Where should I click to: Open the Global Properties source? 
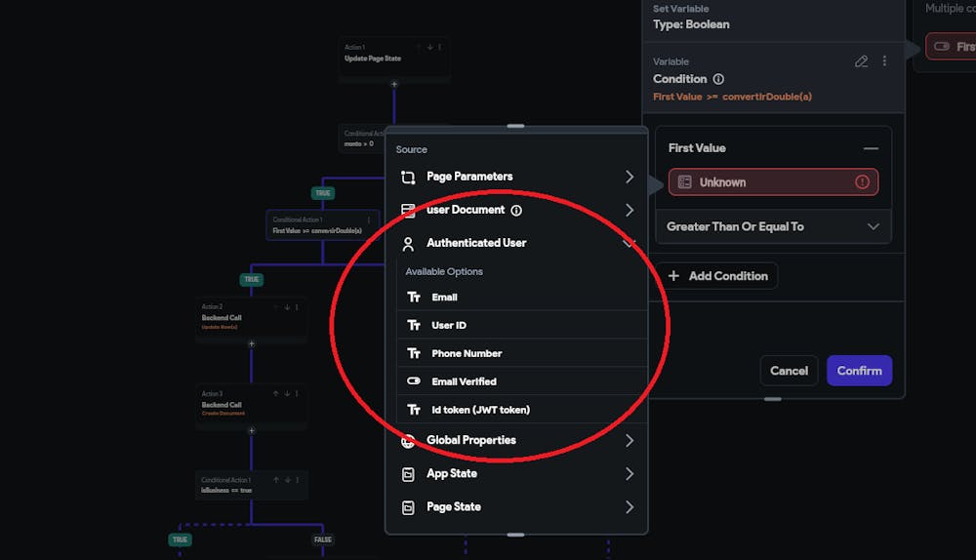(516, 440)
